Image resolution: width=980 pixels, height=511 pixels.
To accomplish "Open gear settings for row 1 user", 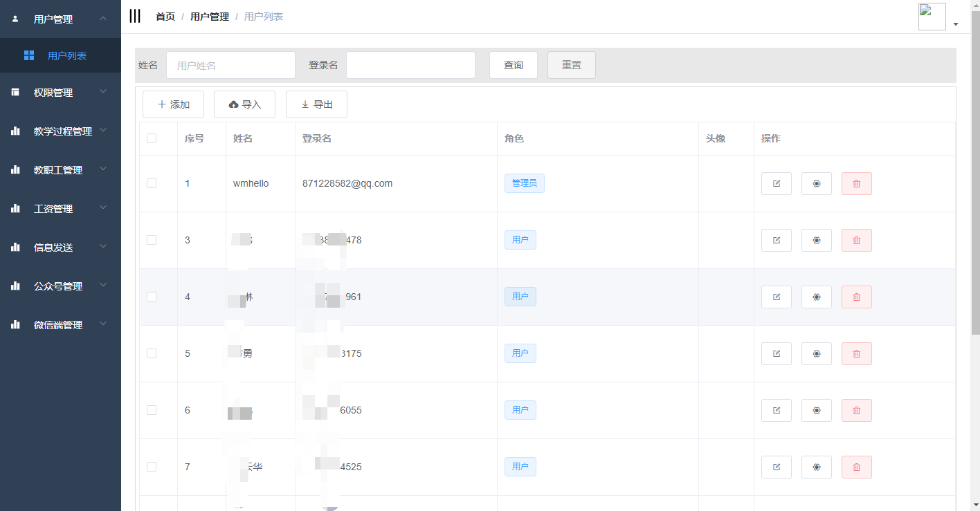I will pyautogui.click(x=817, y=183).
